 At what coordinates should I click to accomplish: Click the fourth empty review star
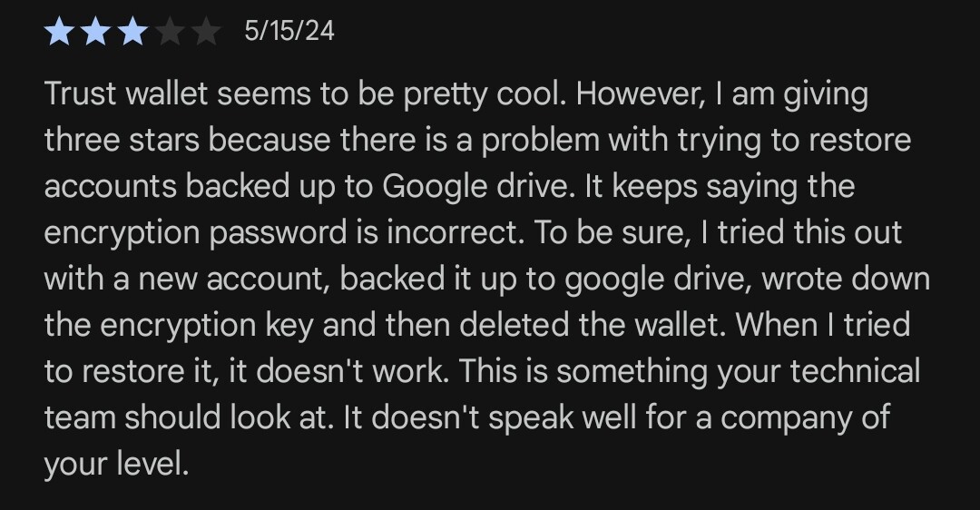170,31
